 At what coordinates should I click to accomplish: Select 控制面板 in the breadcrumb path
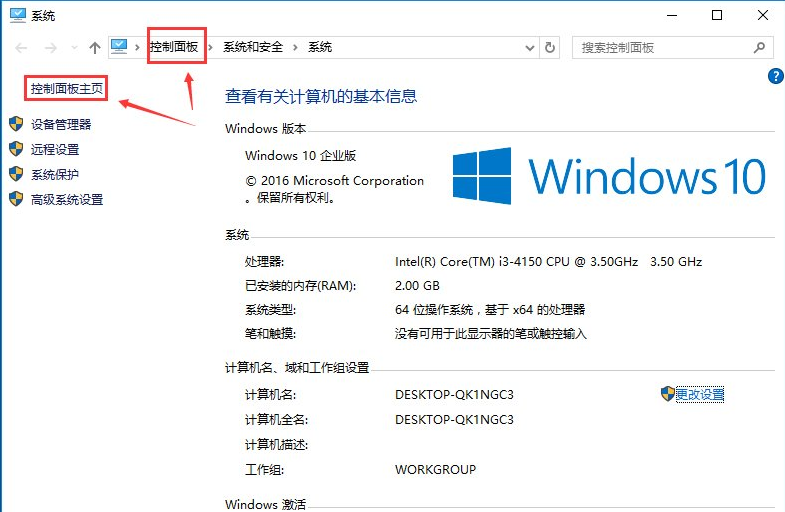[x=174, y=47]
